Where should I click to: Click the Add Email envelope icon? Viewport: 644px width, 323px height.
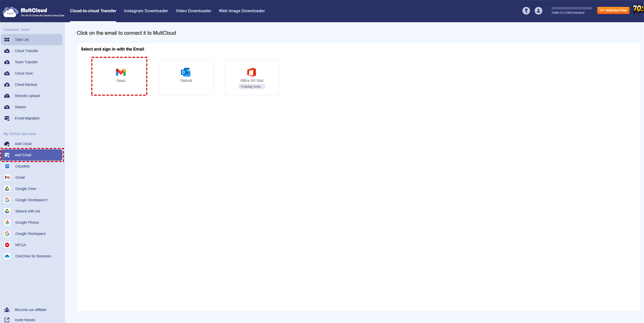pyautogui.click(x=7, y=155)
